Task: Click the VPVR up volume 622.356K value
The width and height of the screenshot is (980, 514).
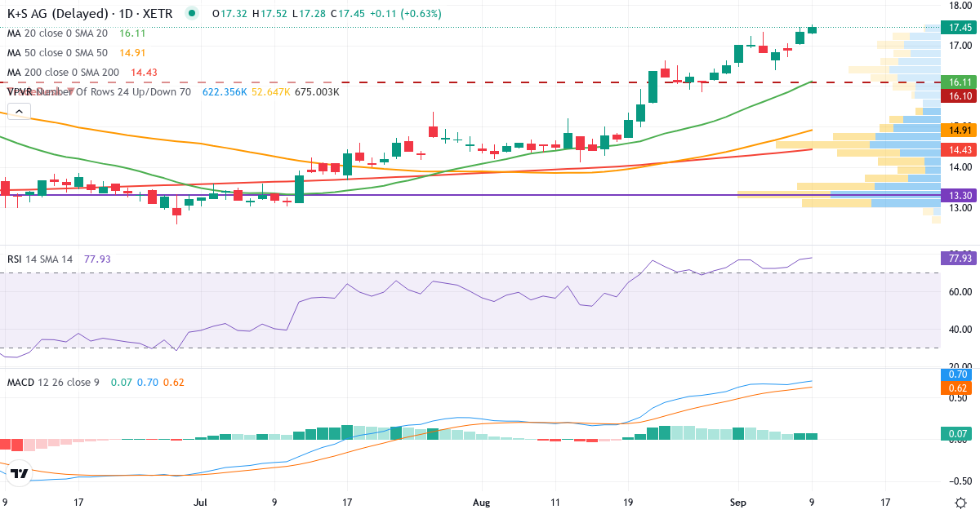Action: (223, 92)
